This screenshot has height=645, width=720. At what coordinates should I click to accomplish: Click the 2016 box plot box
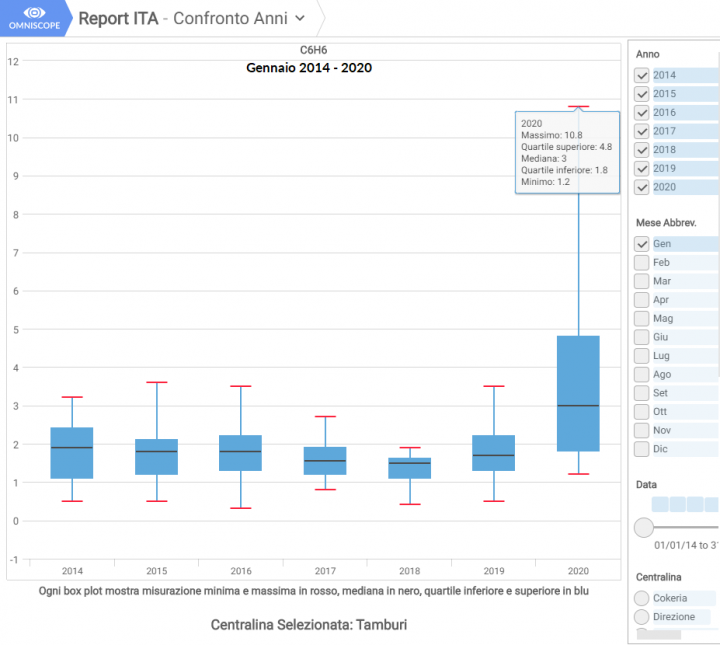coord(240,453)
